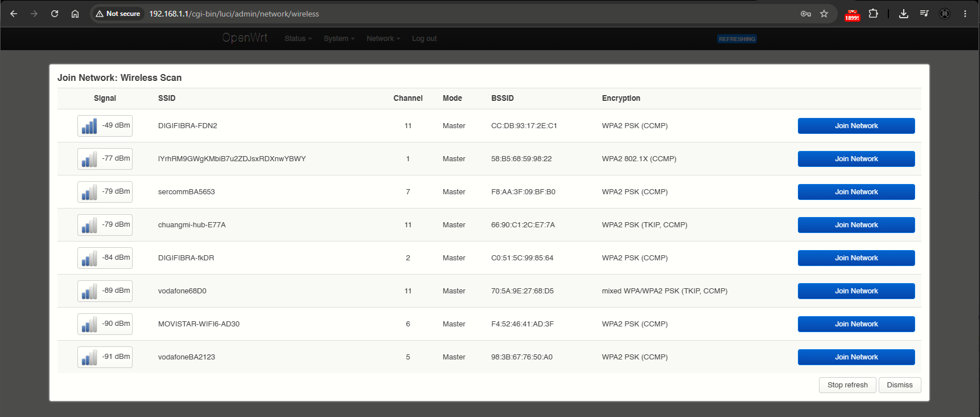
Task: Click the browser back arrow icon
Action: 14,14
